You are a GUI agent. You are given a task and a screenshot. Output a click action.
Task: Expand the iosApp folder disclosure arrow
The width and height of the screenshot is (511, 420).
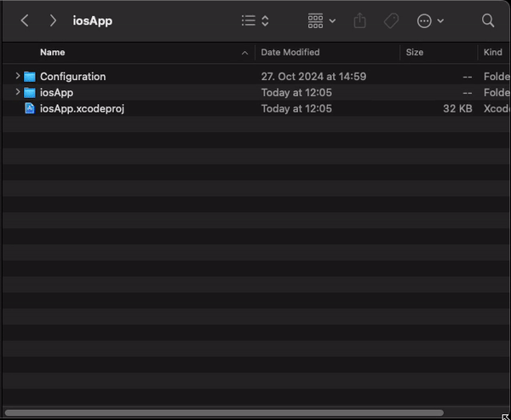pyautogui.click(x=17, y=92)
